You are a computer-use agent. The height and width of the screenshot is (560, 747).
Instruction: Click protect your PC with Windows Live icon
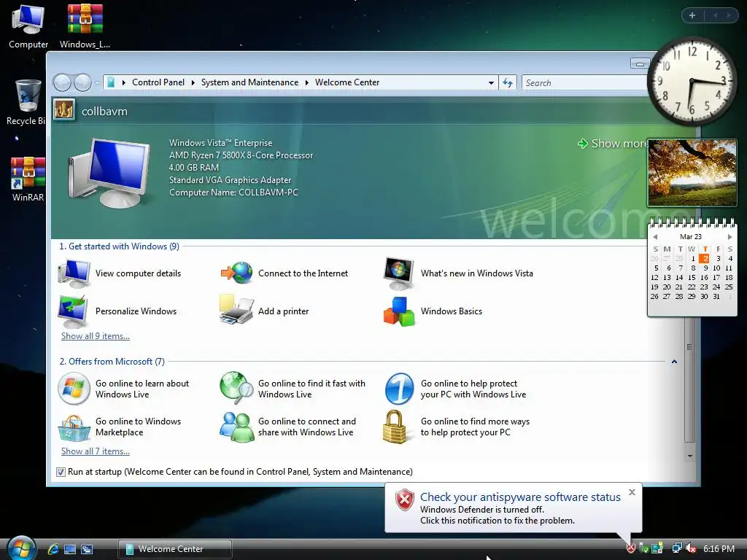pyautogui.click(x=399, y=389)
